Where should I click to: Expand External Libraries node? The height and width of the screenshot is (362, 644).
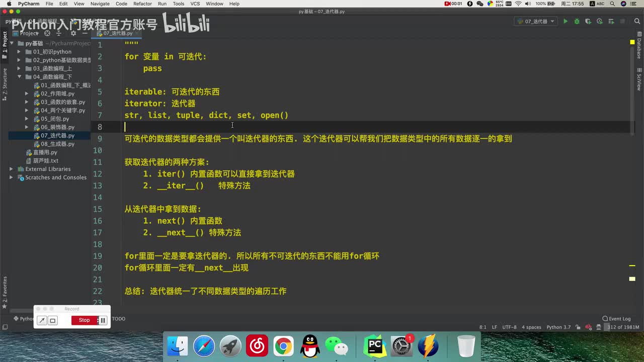(x=11, y=169)
